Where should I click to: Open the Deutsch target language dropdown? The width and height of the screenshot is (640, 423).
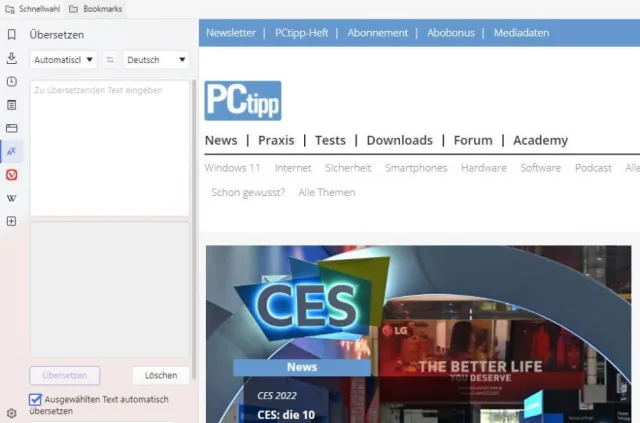156,60
